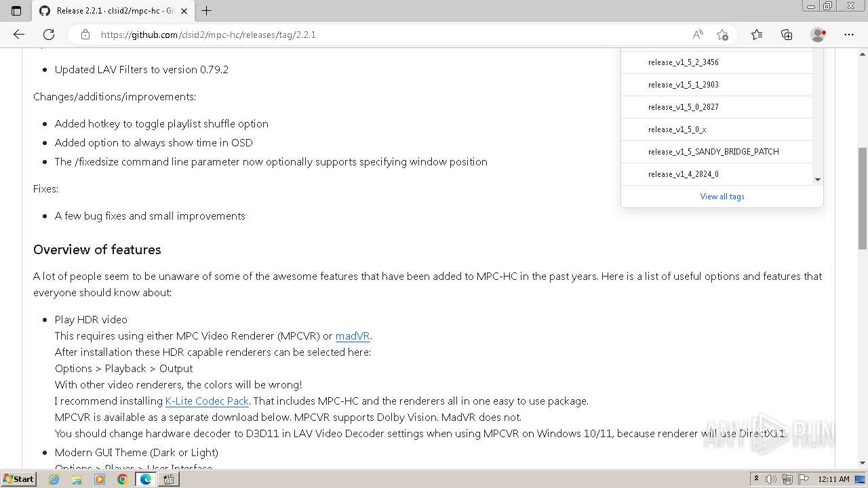Open the Windows Start button
This screenshot has height=488, width=868.
19,479
